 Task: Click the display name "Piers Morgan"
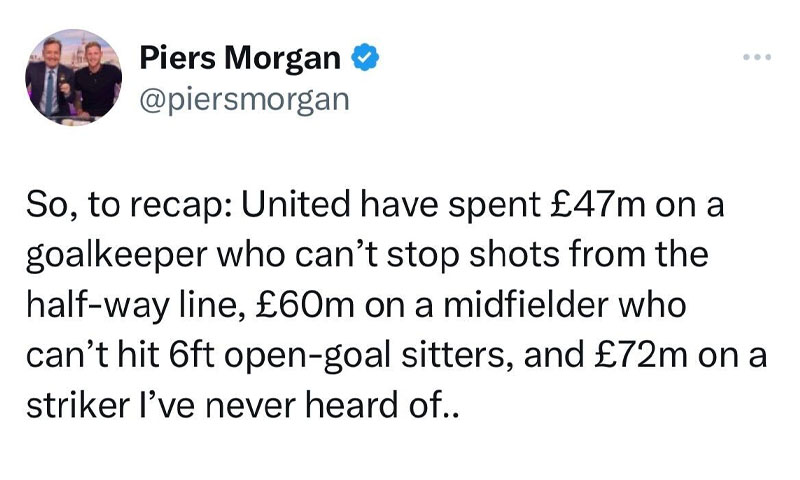(239, 59)
